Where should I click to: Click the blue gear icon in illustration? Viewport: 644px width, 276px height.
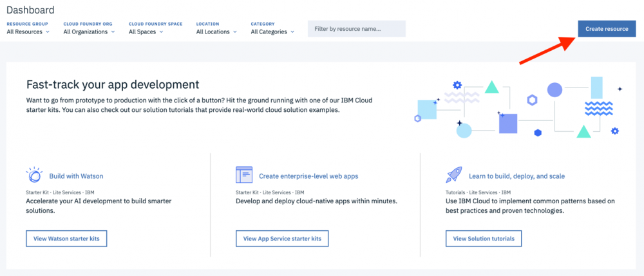tap(457, 85)
